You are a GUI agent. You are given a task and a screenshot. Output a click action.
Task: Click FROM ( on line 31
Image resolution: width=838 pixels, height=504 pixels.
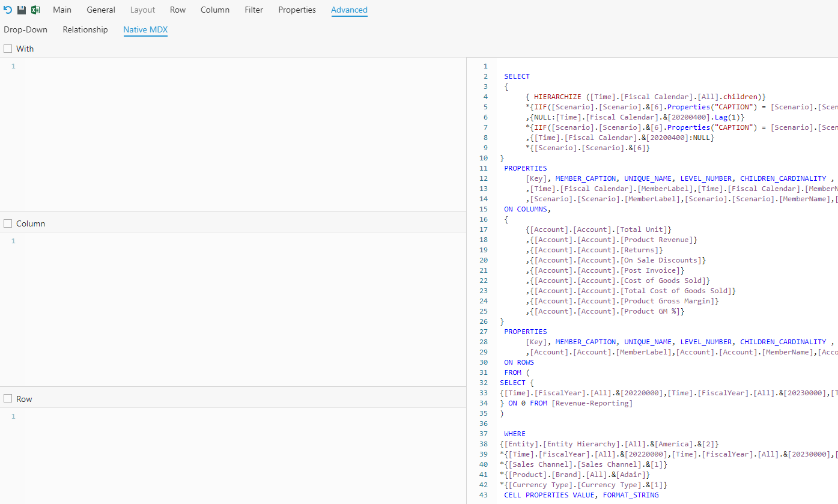click(517, 372)
